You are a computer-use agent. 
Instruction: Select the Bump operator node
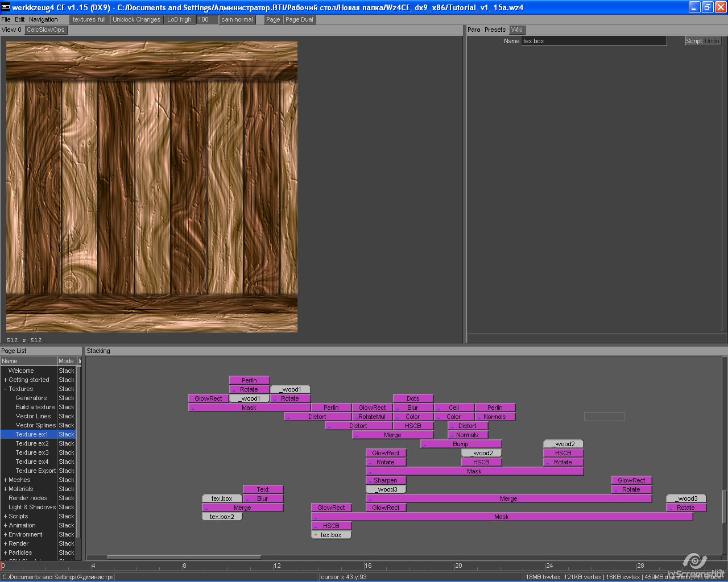(x=461, y=444)
